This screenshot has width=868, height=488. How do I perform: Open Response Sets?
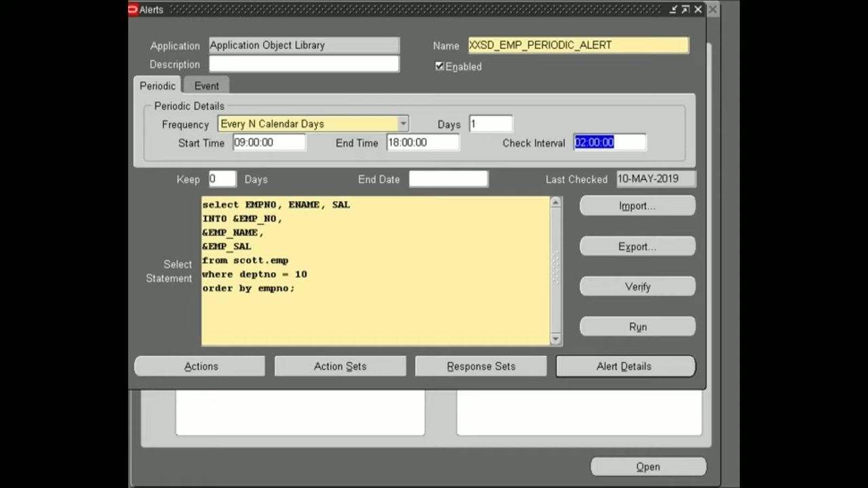(481, 366)
